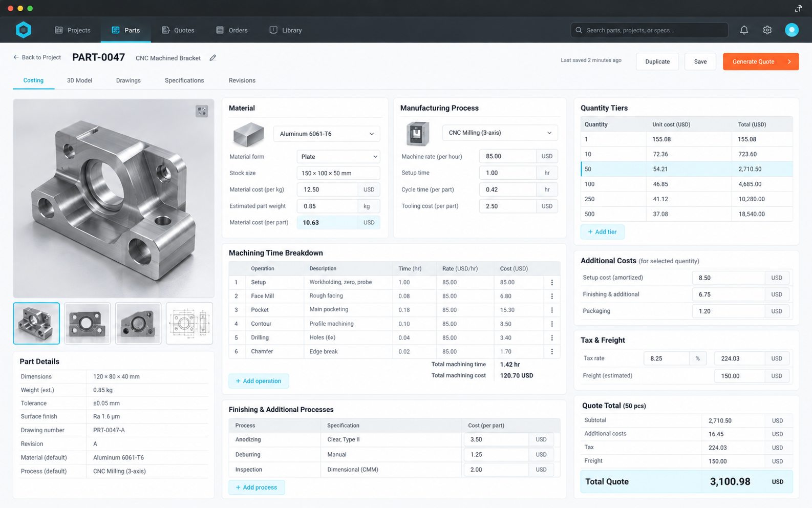Click the notifications bell icon
This screenshot has height=508, width=812.
point(744,30)
